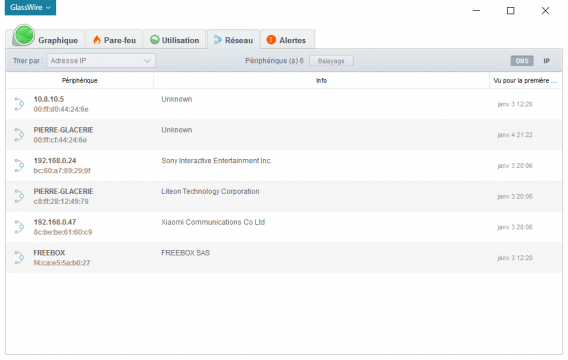
Task: Click the Vu pour la première column header
Action: pos(525,80)
